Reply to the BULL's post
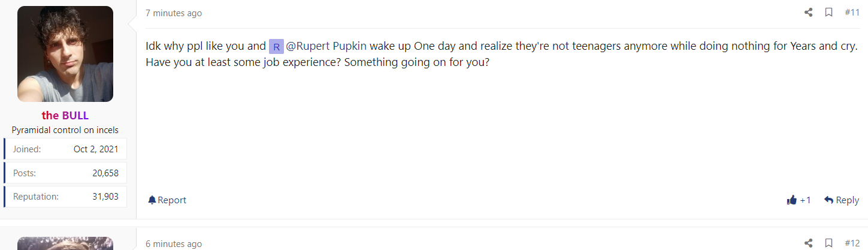This screenshot has width=868, height=250. pyautogui.click(x=842, y=200)
